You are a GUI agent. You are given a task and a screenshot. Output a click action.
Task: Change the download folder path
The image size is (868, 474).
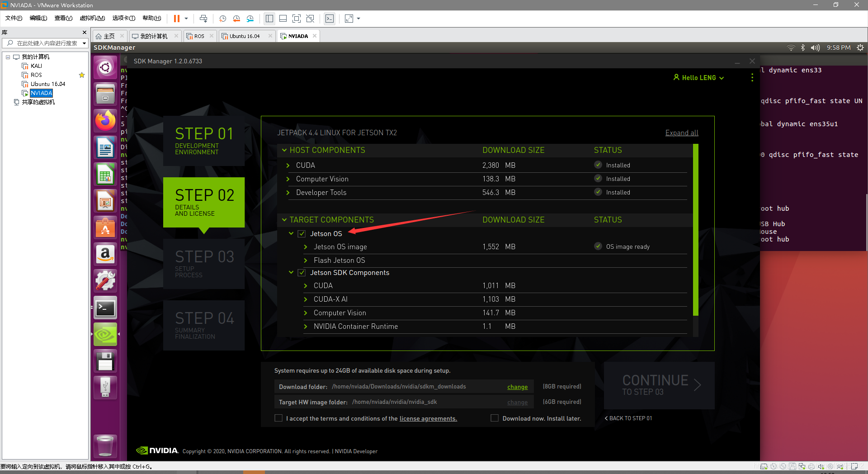coord(517,387)
